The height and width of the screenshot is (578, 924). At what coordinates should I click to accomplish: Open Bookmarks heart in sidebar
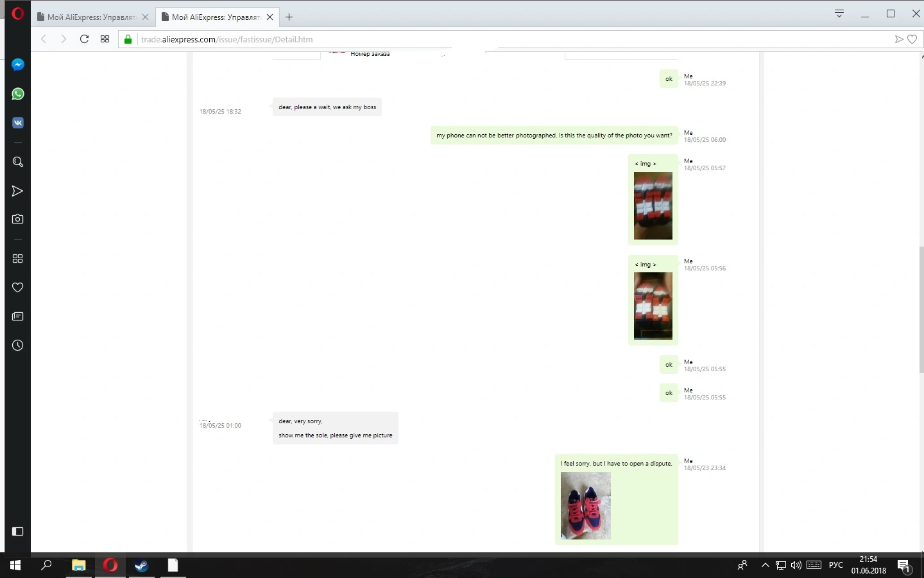18,287
